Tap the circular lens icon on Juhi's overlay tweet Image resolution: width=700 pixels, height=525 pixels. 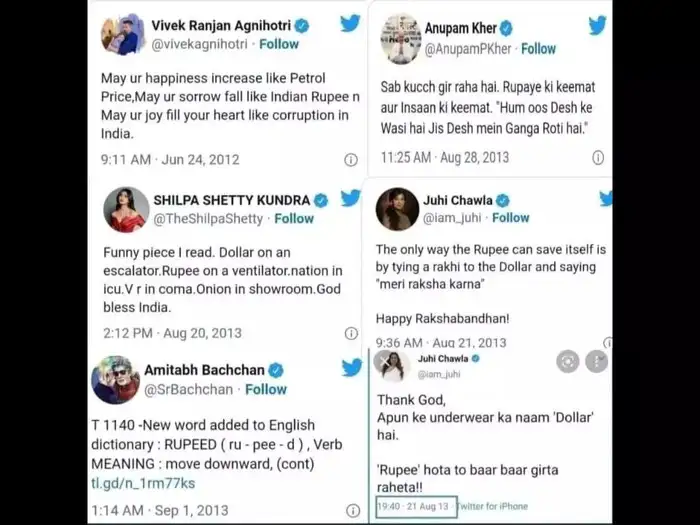[568, 361]
